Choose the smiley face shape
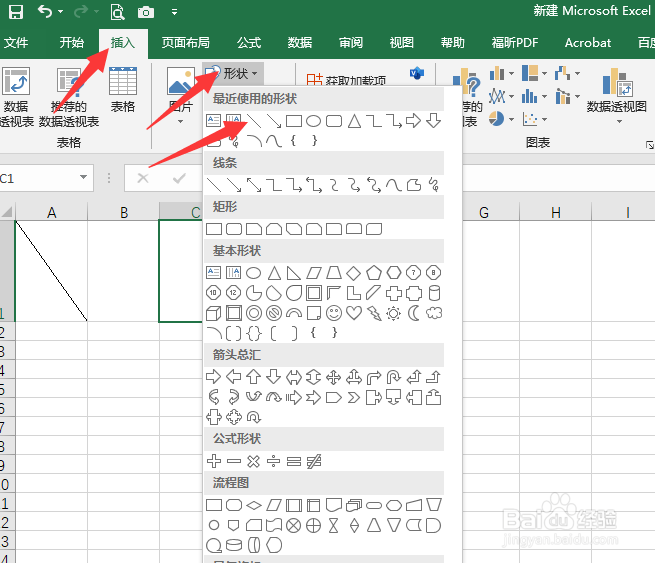This screenshot has height=563, width=655. pos(334,313)
